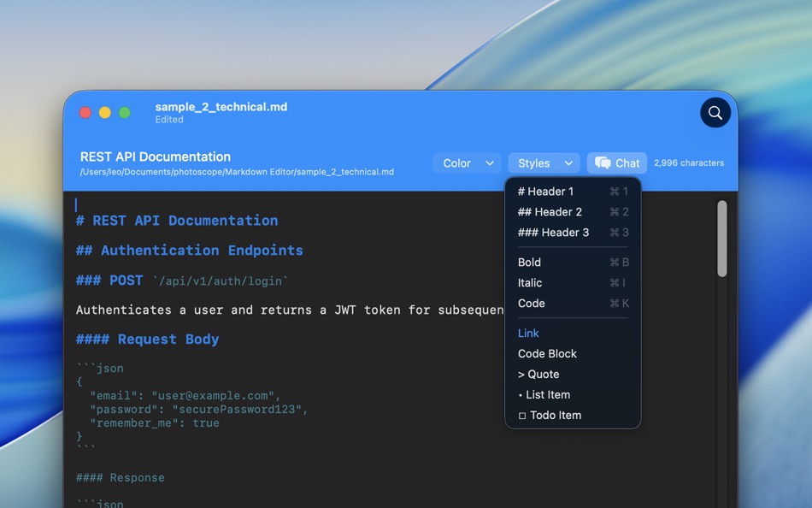Apply Quote formatting
Screen dimensions: 812x508
tap(538, 374)
